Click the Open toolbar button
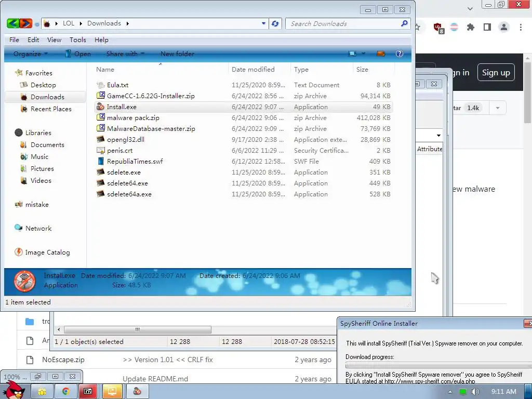The height and width of the screenshot is (399, 532). pos(78,54)
